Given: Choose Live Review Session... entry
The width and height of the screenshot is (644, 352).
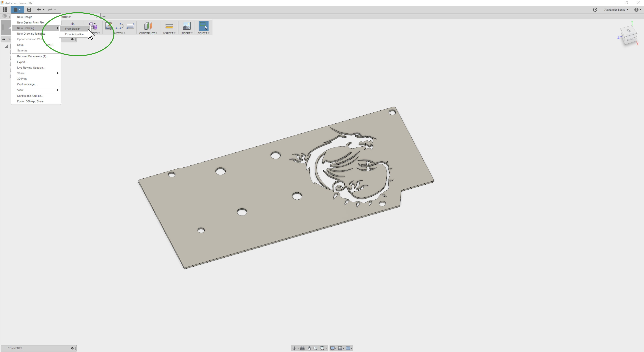Looking at the screenshot, I should pyautogui.click(x=36, y=67).
